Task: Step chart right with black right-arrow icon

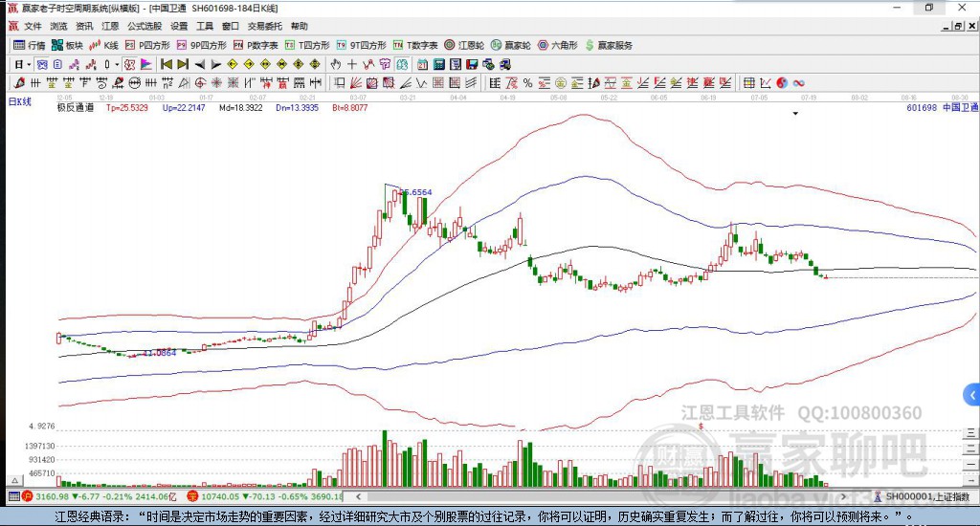Action: click(x=215, y=64)
